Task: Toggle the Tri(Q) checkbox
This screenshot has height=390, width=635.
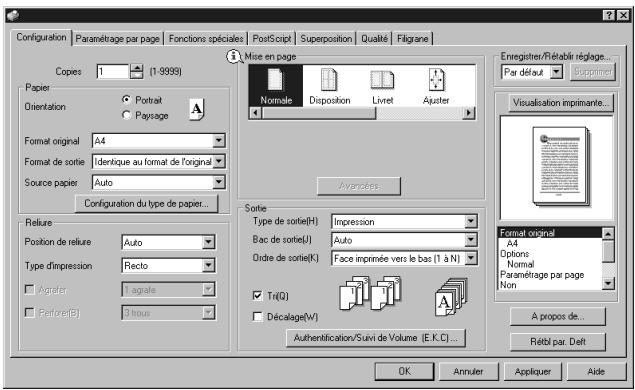Action: pos(257,296)
